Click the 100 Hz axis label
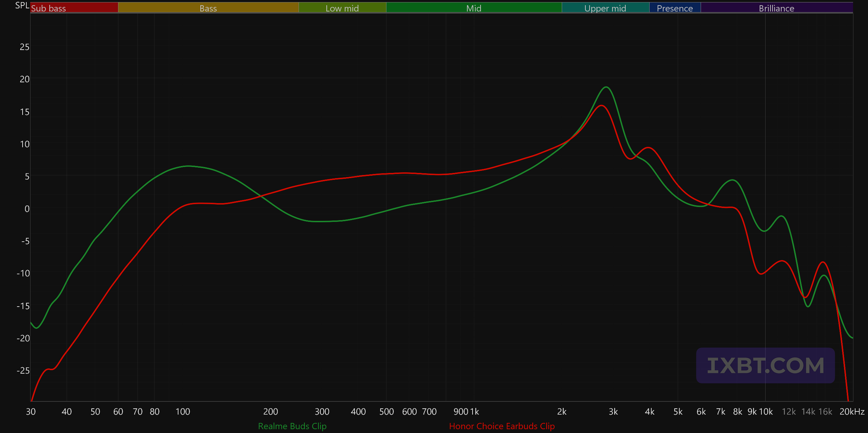The width and height of the screenshot is (868, 433). [183, 412]
